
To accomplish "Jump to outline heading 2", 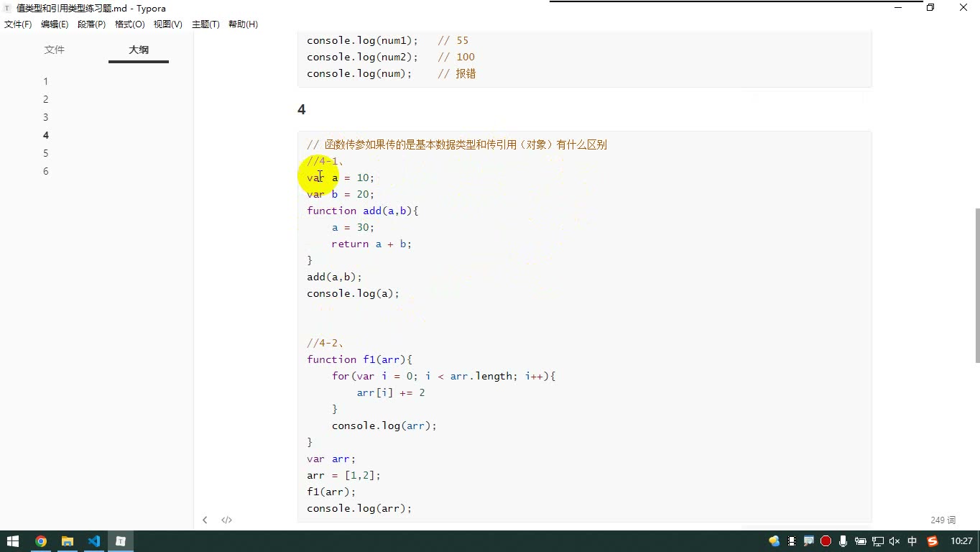I will 46,99.
